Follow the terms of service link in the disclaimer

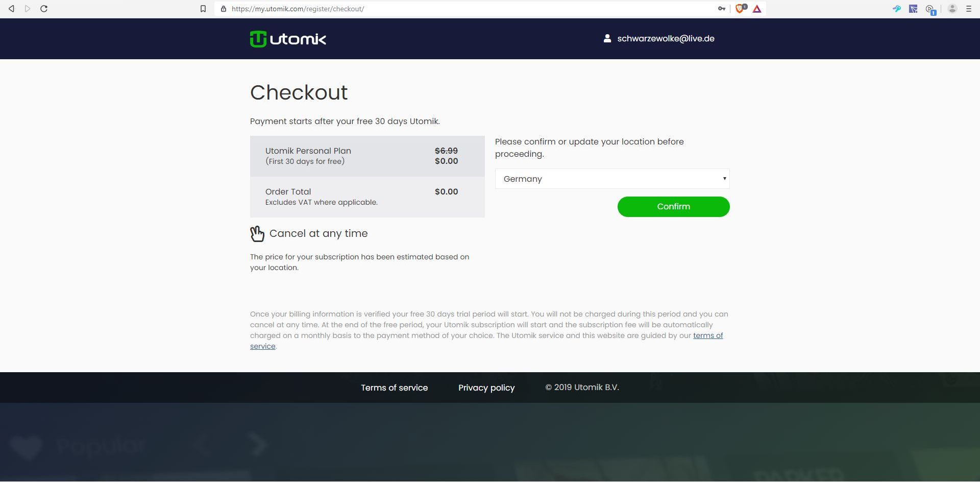pyautogui.click(x=708, y=335)
